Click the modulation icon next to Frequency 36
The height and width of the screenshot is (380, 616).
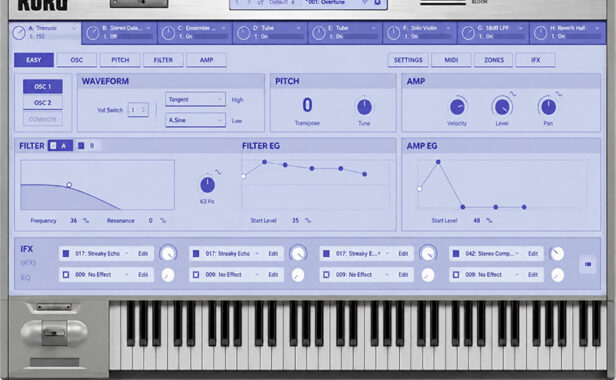(86, 220)
